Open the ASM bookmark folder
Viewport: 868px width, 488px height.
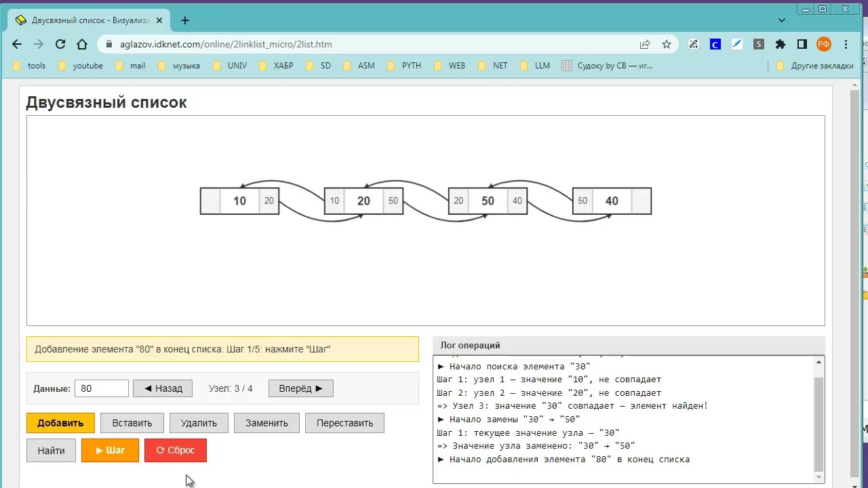coord(359,66)
